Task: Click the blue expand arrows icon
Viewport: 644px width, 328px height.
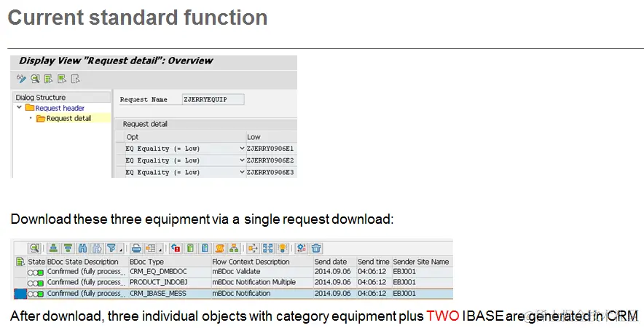Action: (268, 249)
